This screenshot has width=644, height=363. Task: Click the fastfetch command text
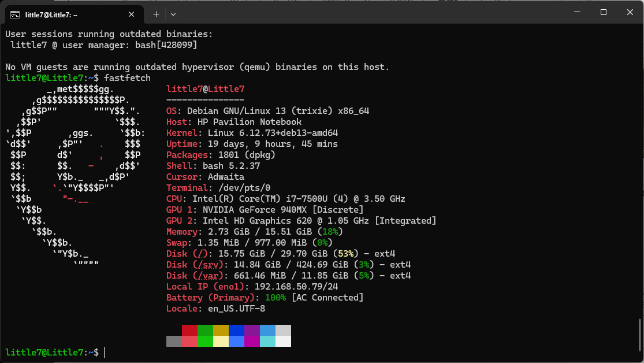(x=127, y=78)
